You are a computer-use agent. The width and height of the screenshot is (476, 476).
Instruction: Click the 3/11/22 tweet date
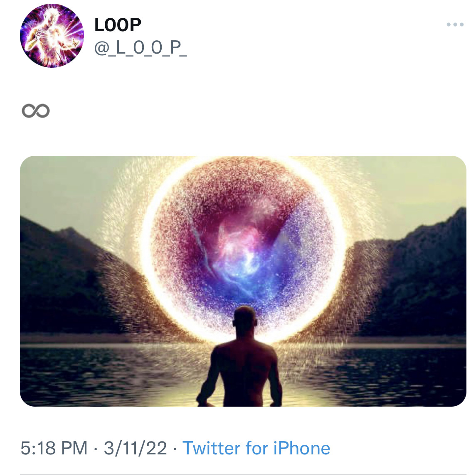click(x=135, y=449)
